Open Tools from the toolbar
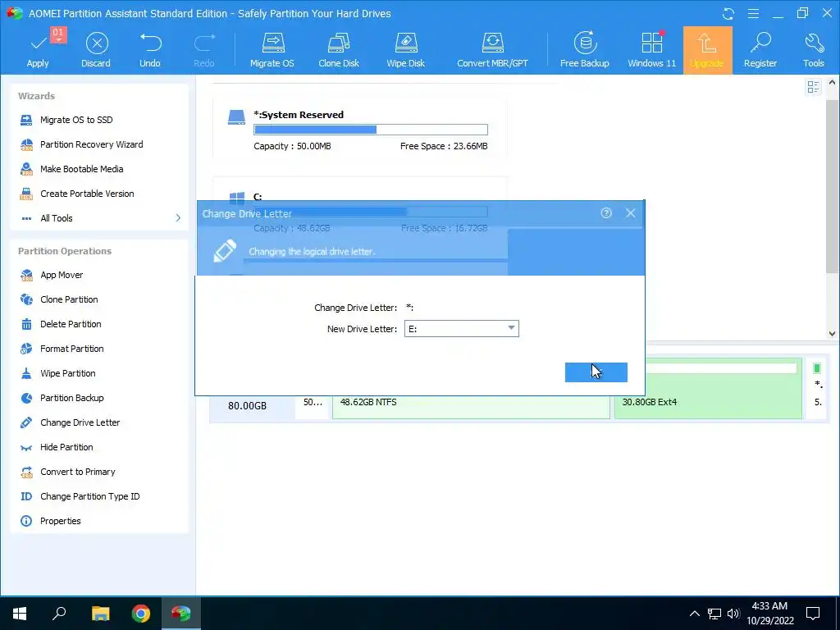This screenshot has width=840, height=630. [x=813, y=49]
